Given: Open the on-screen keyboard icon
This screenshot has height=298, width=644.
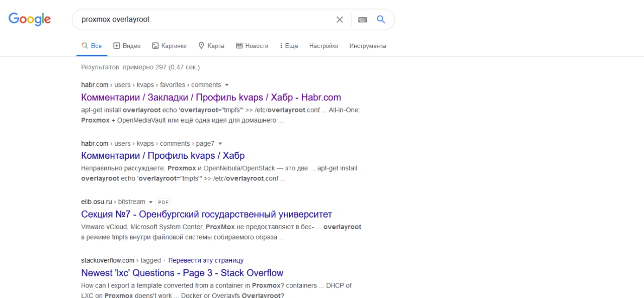Looking at the screenshot, I should click(x=363, y=20).
